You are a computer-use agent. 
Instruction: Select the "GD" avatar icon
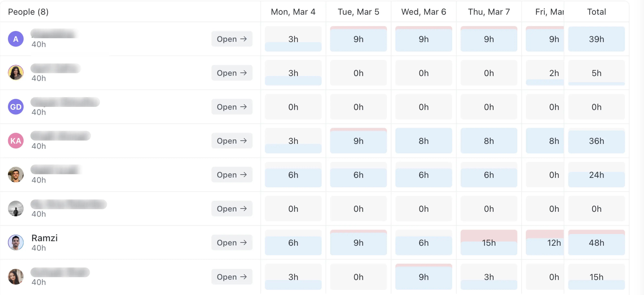point(16,107)
